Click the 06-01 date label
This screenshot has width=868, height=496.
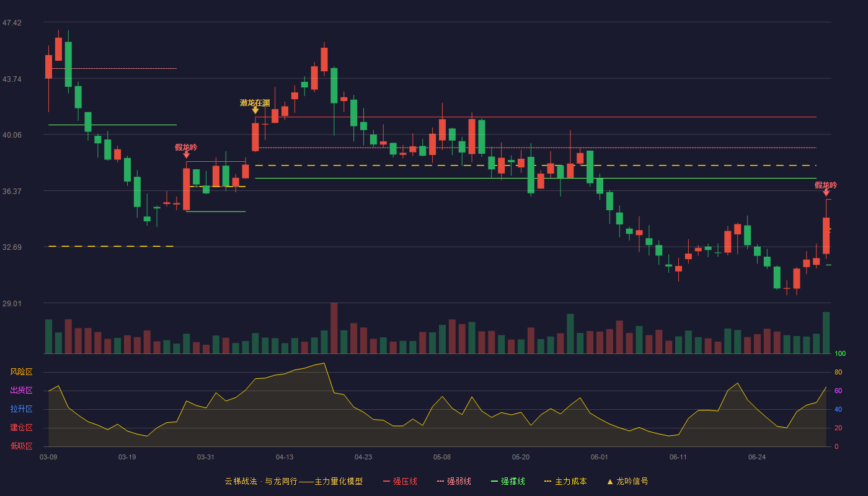click(x=600, y=457)
